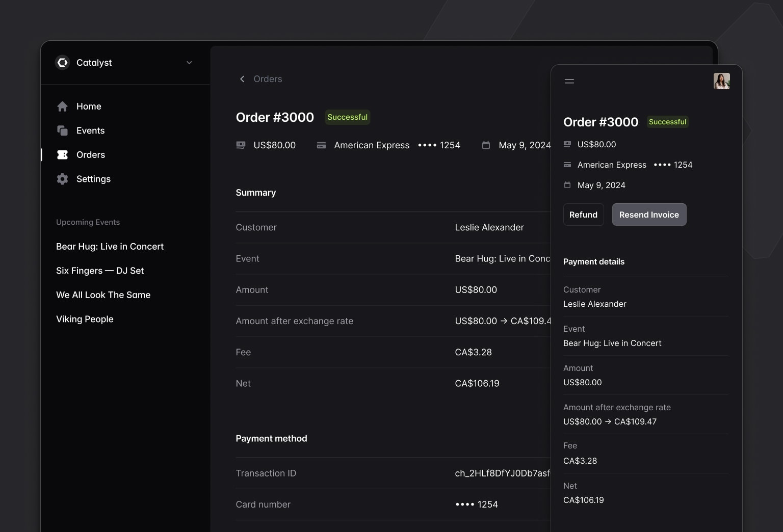The height and width of the screenshot is (532, 783).
Task: Select Home from the sidebar navigation
Action: [89, 106]
